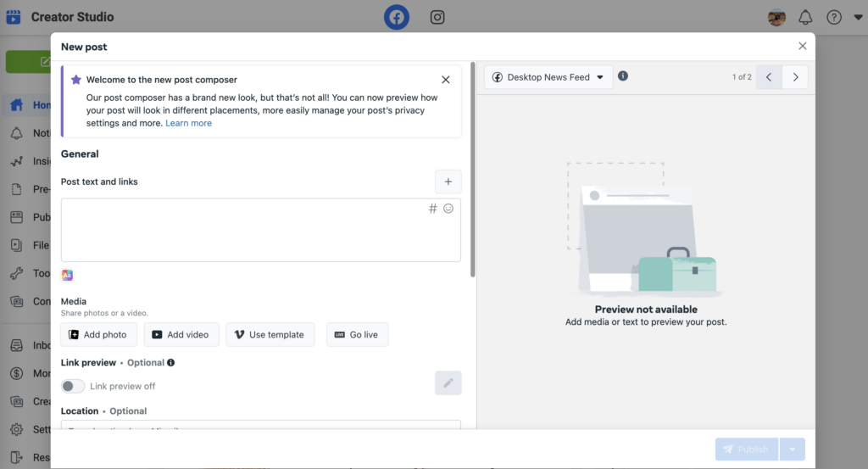Open the Monetization dollar sidebar icon
This screenshot has width=868, height=469.
pos(17,373)
